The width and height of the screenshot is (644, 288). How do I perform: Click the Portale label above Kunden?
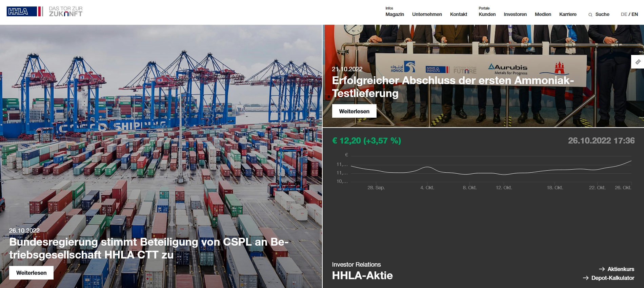tap(484, 8)
